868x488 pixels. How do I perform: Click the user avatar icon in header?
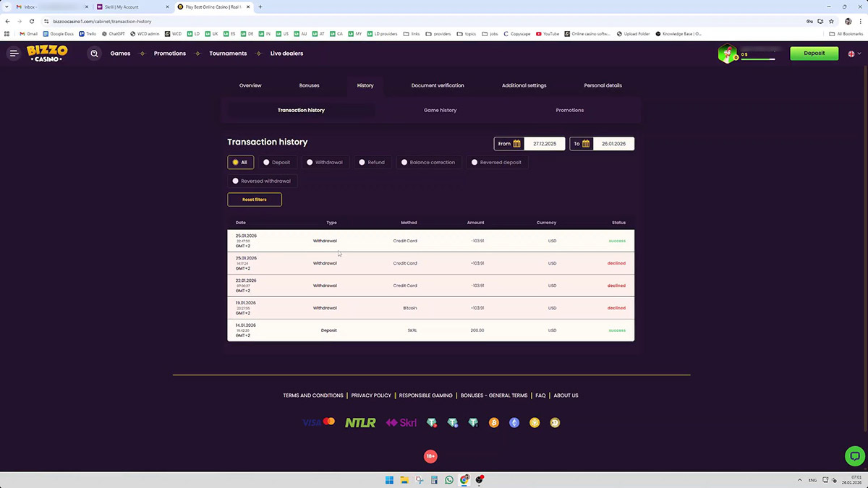[x=726, y=54]
